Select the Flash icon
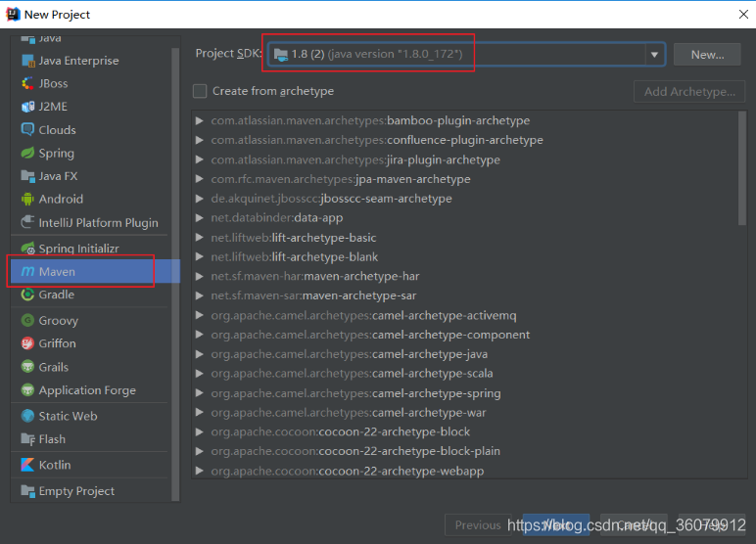 pos(28,439)
